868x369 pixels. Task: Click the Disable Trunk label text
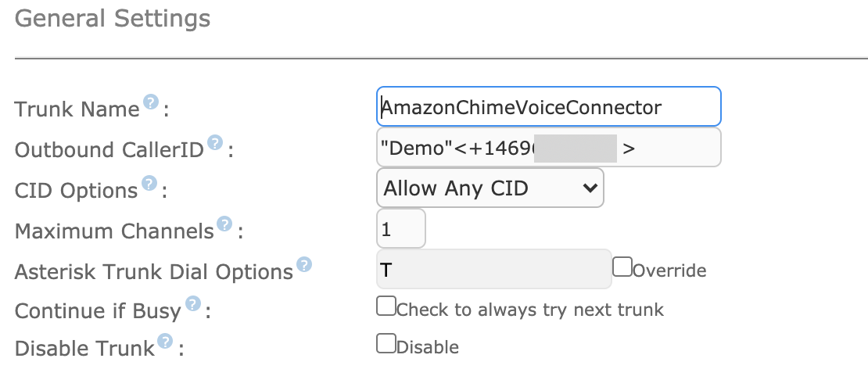pos(84,348)
